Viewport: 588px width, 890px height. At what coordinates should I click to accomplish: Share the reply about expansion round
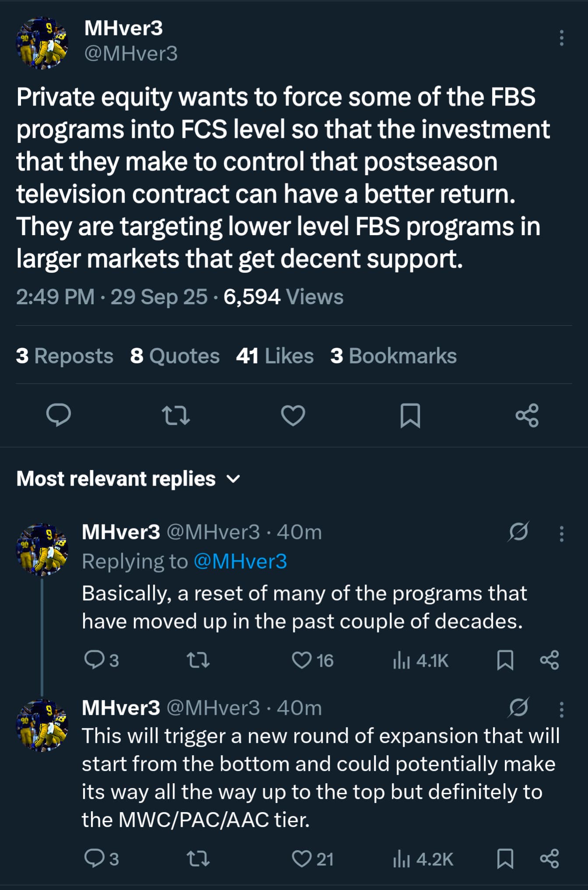[x=549, y=858]
